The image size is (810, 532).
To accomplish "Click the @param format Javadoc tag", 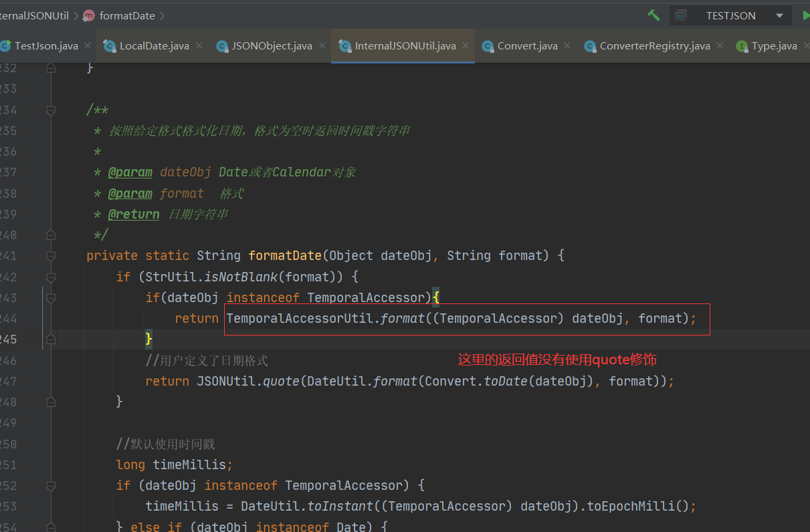I will coord(130,194).
